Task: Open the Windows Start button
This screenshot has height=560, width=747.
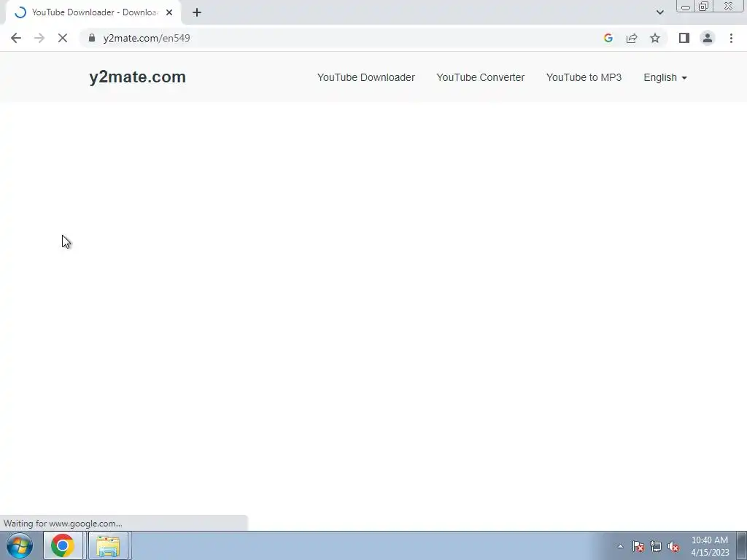Action: pyautogui.click(x=20, y=545)
